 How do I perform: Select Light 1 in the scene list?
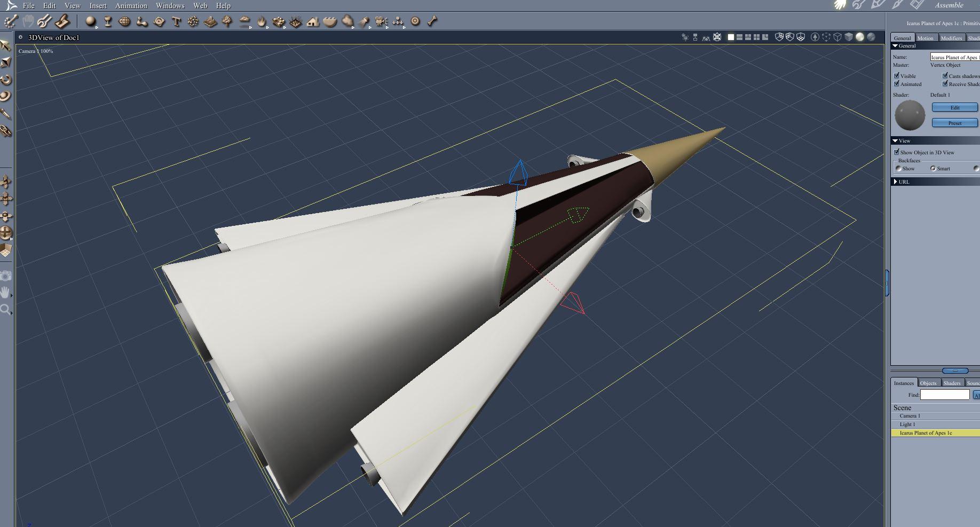tap(935, 424)
